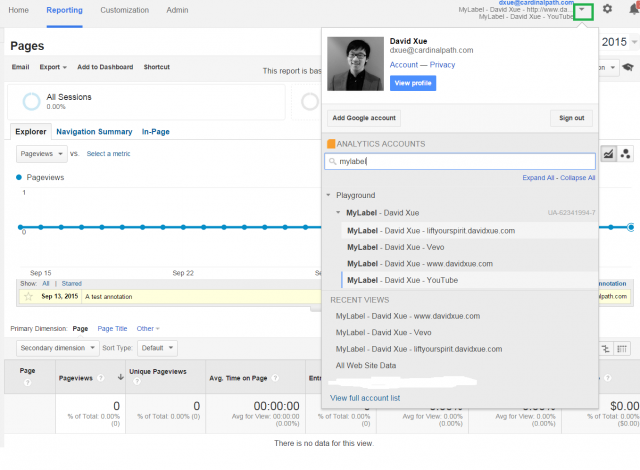This screenshot has width=640, height=470.
Task: Click the Shortcut button
Action: point(157,67)
